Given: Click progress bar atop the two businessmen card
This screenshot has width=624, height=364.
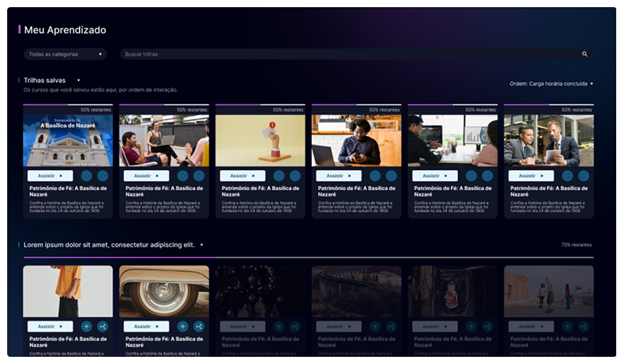Looking at the screenshot, I should [x=549, y=105].
